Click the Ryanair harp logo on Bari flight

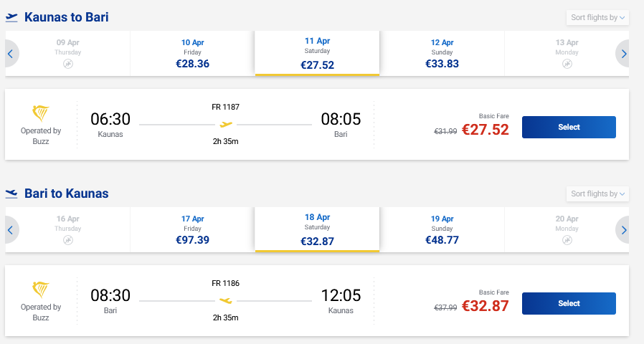click(x=41, y=290)
